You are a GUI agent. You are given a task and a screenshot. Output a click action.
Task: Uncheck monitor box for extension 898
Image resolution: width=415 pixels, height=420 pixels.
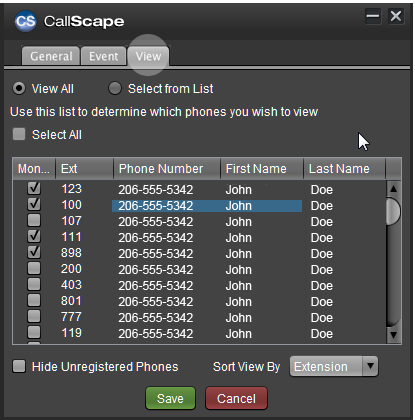point(34,252)
